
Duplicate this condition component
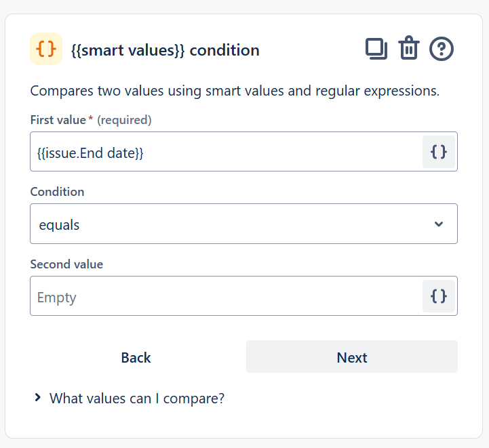376,49
